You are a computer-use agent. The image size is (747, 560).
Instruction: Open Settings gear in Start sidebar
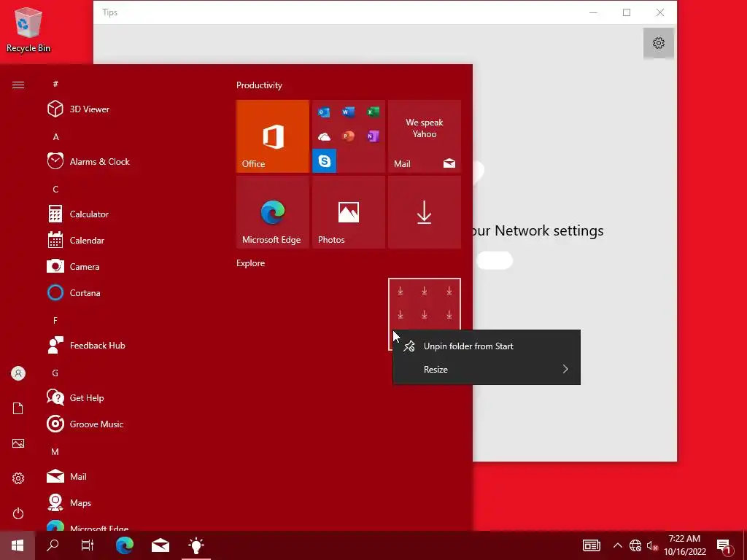(18, 478)
